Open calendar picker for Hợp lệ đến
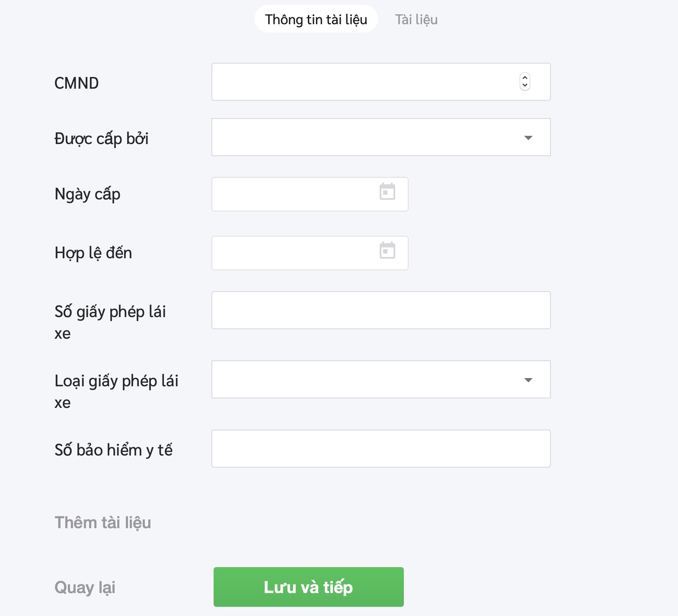 click(x=387, y=251)
